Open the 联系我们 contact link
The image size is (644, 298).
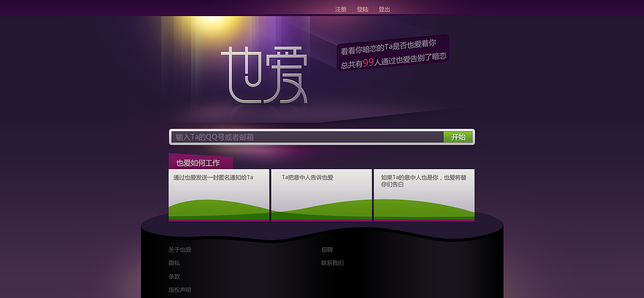pos(333,263)
